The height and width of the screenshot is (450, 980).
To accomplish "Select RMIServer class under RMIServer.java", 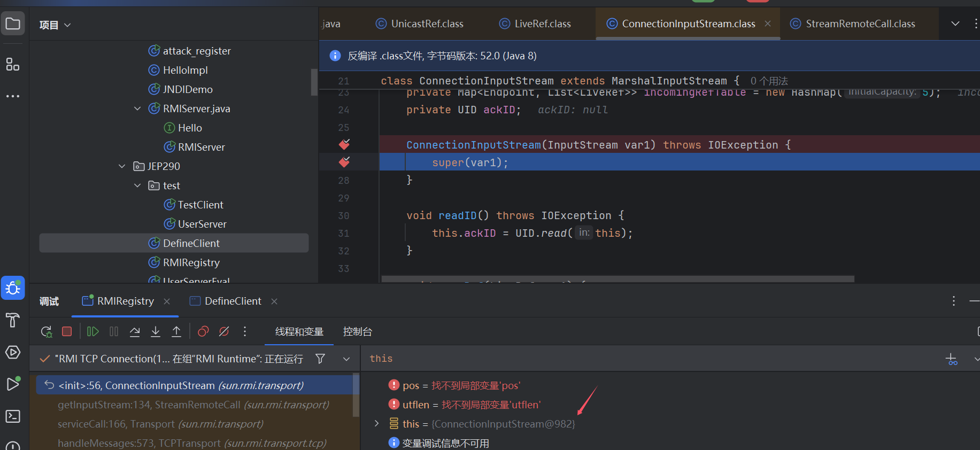I will click(201, 147).
